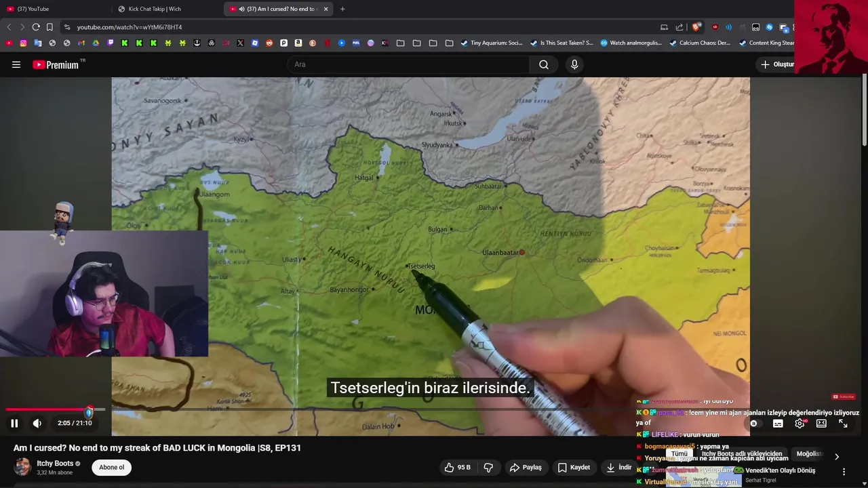Focus the 'Ara' search field

point(408,64)
